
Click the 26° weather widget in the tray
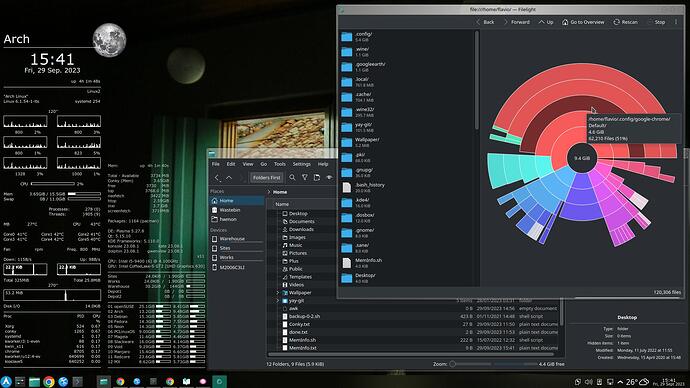click(637, 382)
